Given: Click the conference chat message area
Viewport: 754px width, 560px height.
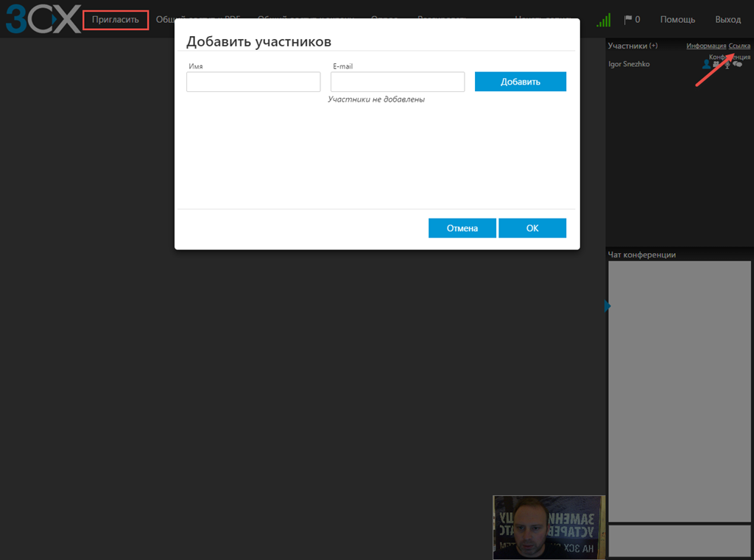Looking at the screenshot, I should [x=680, y=391].
